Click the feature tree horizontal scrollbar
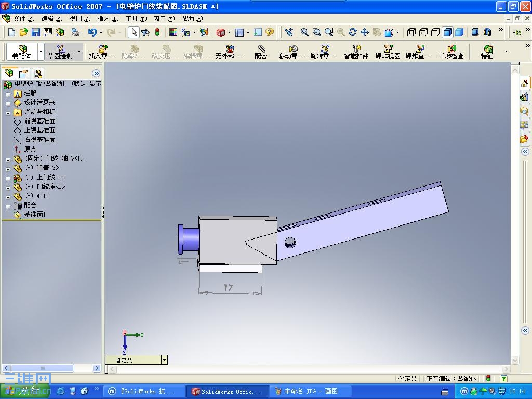 [x=43, y=368]
